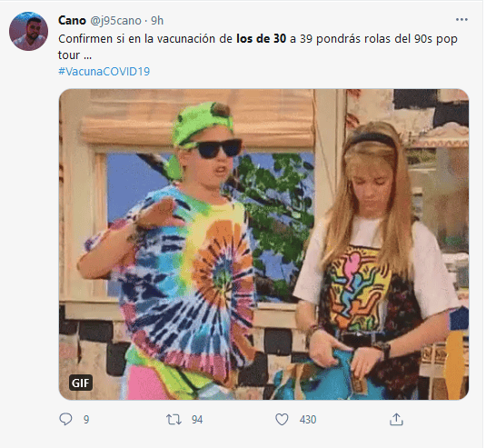Screen dimensions: 486x448
Task: Click the @j95cano username handle
Action: pos(115,21)
